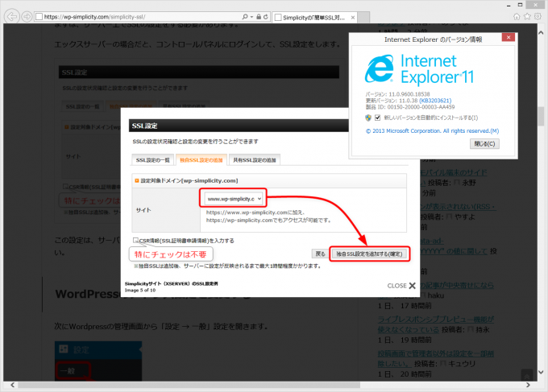Click the back-to-top arrow button
Image resolution: width=548 pixels, height=392 pixels.
point(527,375)
